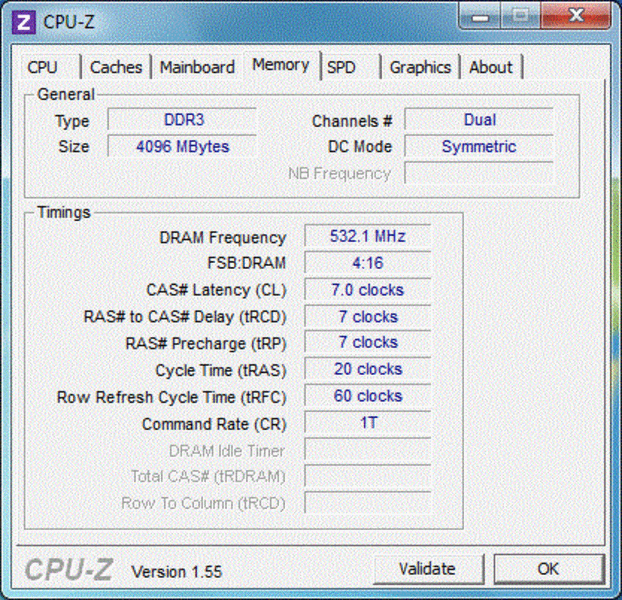Viewport: 622px width, 600px height.
Task: Click the Timings group heading
Action: click(64, 213)
